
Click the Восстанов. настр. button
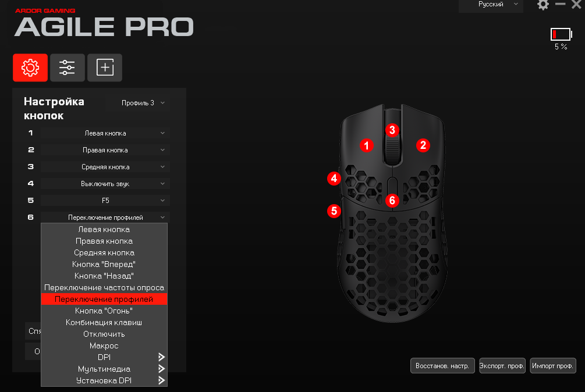(442, 366)
